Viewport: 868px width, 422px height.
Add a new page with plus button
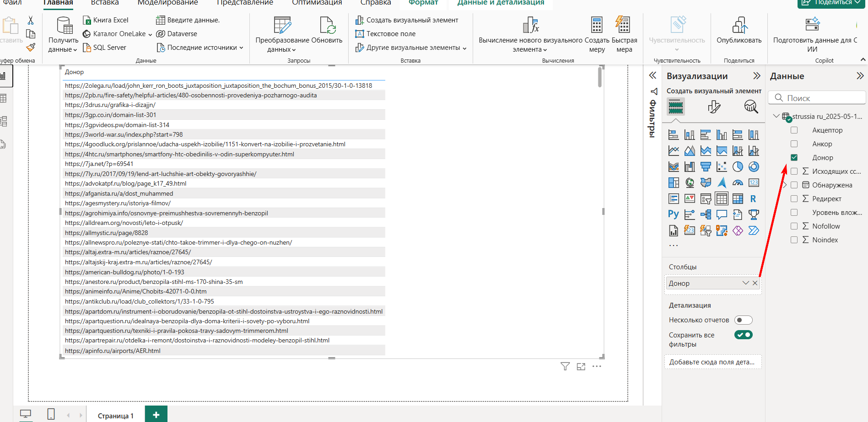[x=156, y=415]
